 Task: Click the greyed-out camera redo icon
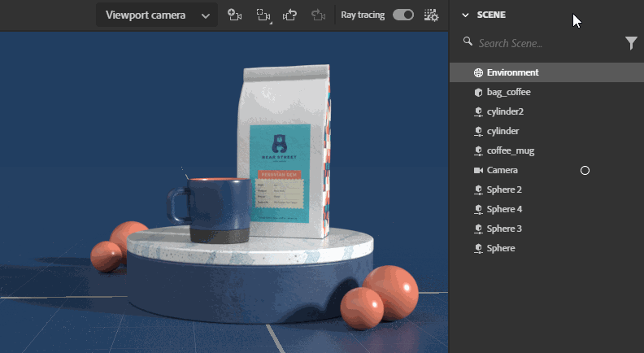[x=318, y=15]
